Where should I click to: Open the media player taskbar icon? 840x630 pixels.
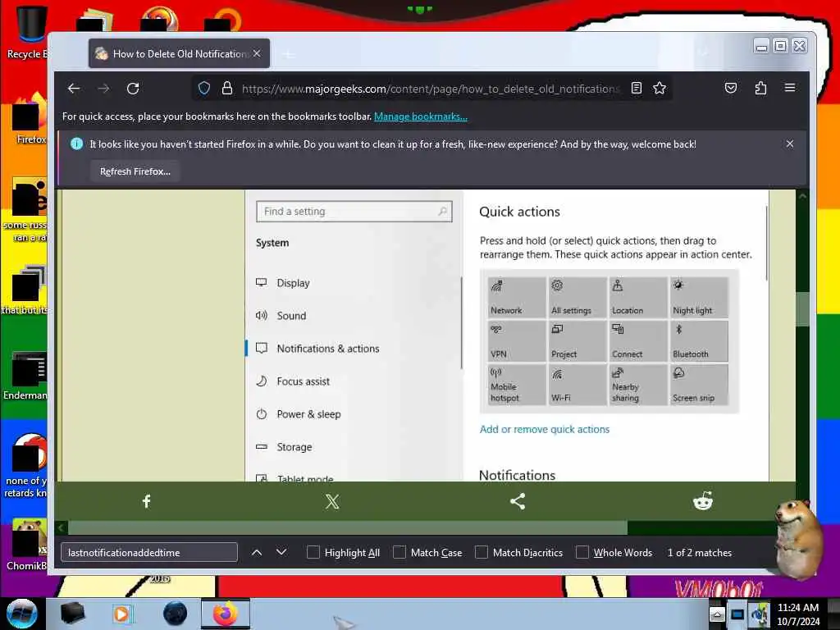coord(122,614)
